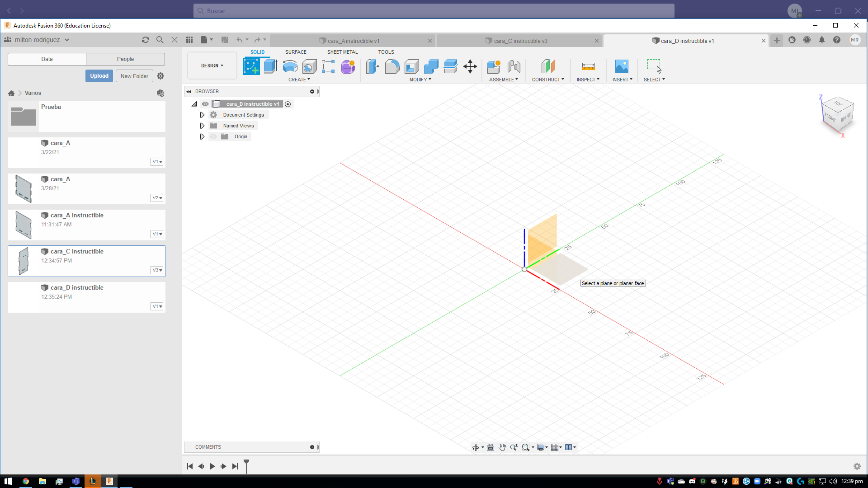Open the ASSEMBLE dropdown menu

[503, 80]
